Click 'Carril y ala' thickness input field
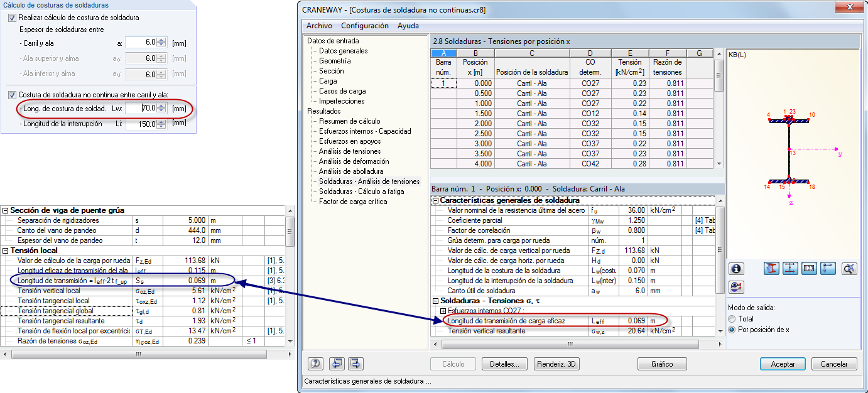Image resolution: width=868 pixels, height=393 pixels. (x=141, y=42)
